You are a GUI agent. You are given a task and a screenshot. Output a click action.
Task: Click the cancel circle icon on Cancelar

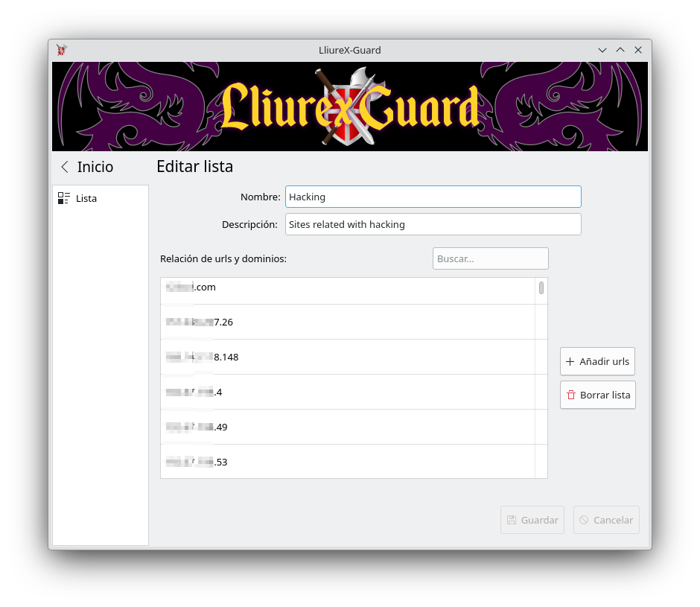584,520
